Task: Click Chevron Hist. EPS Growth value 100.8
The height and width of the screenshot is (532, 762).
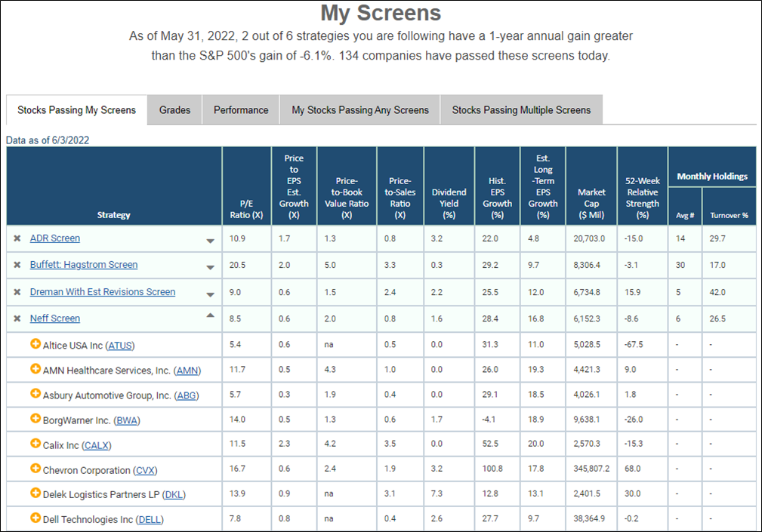Action: [x=492, y=469]
